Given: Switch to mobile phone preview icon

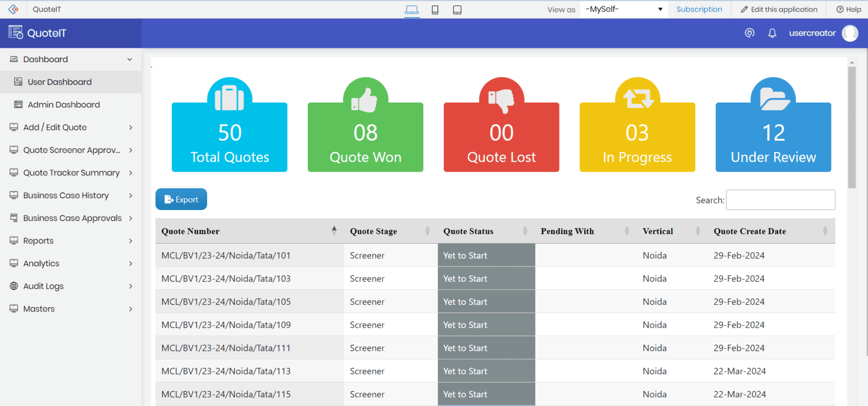Looking at the screenshot, I should click(x=435, y=10).
